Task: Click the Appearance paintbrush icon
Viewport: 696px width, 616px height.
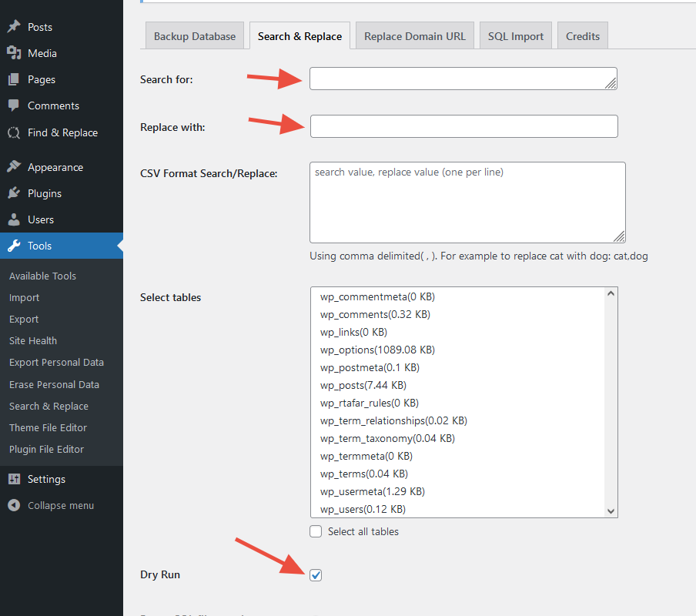Action: pos(14,167)
